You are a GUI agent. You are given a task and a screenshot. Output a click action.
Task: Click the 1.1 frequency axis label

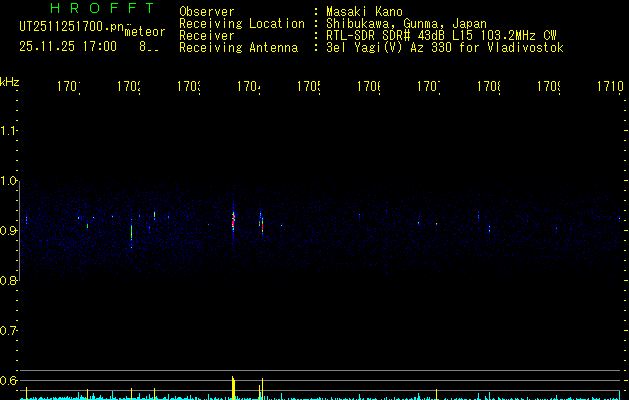coord(8,131)
